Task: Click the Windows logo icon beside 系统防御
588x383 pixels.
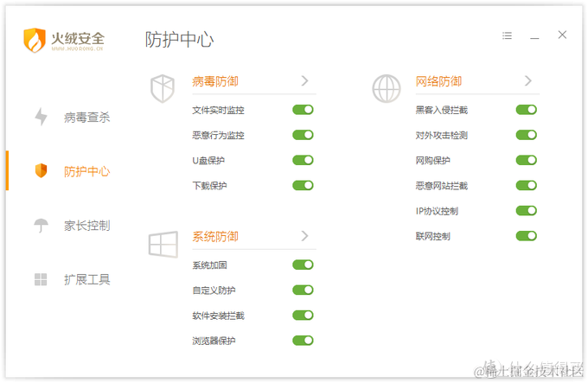Action: [x=163, y=245]
